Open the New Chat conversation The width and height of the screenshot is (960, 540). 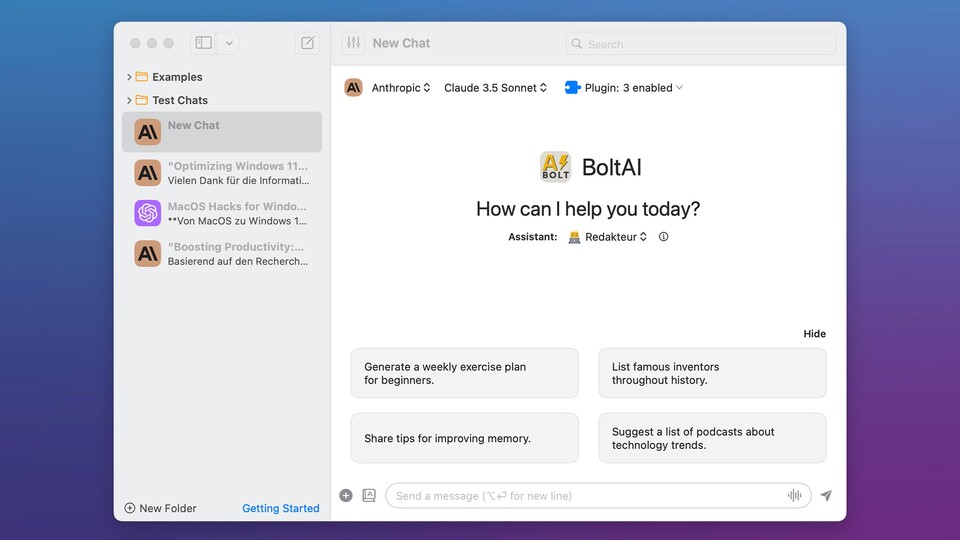click(x=222, y=132)
